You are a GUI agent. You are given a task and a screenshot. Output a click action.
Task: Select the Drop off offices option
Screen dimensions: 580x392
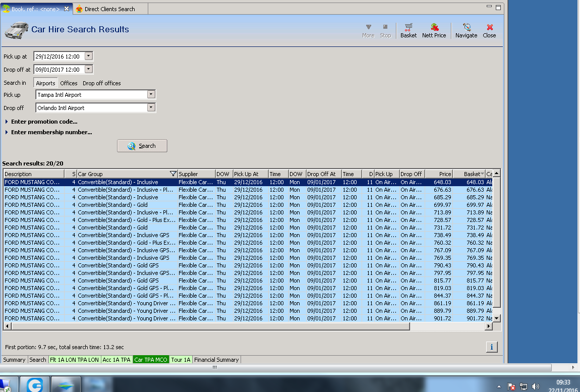[x=101, y=83]
